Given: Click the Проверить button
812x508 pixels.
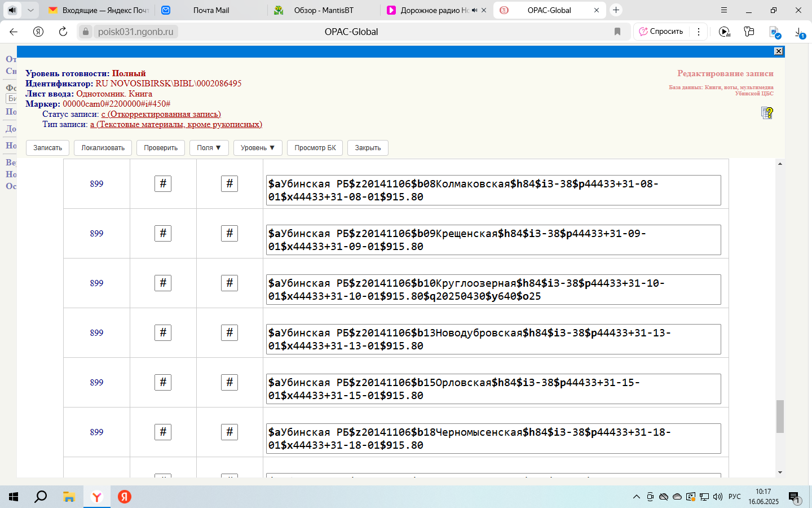Looking at the screenshot, I should pos(161,148).
